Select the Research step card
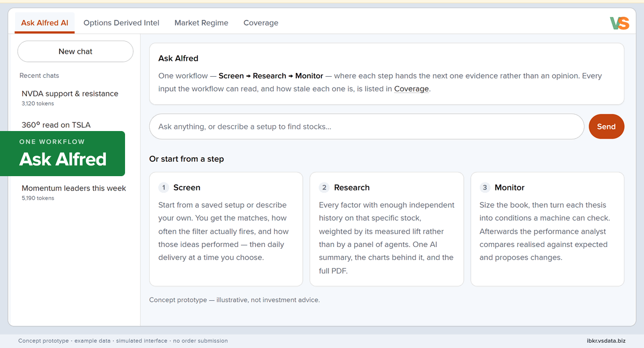The height and width of the screenshot is (348, 644). point(386,229)
